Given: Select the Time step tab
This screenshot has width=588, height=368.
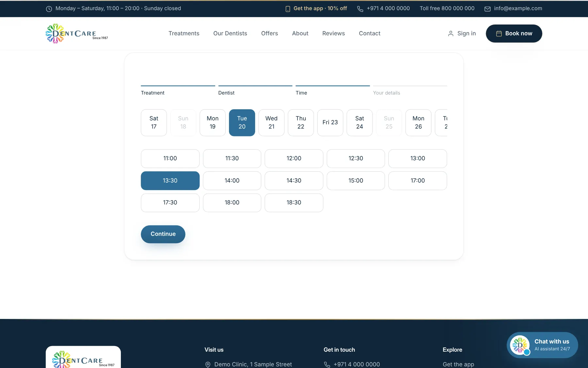Looking at the screenshot, I should tap(333, 91).
